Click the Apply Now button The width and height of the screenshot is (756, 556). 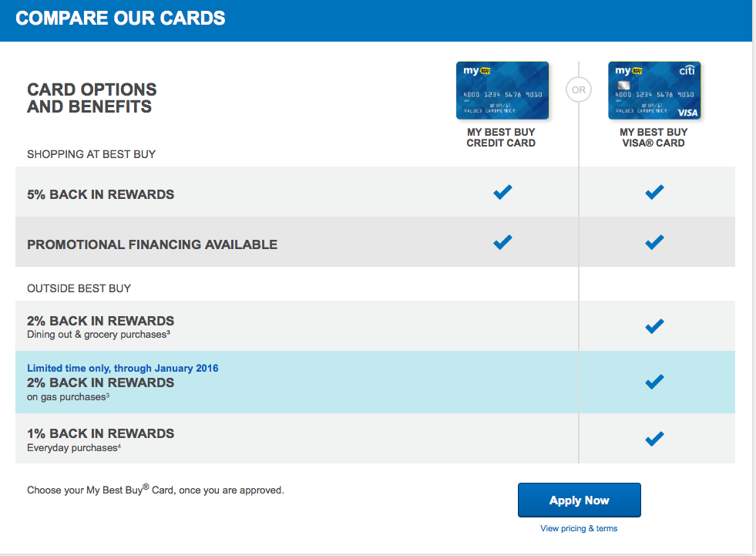click(x=579, y=500)
